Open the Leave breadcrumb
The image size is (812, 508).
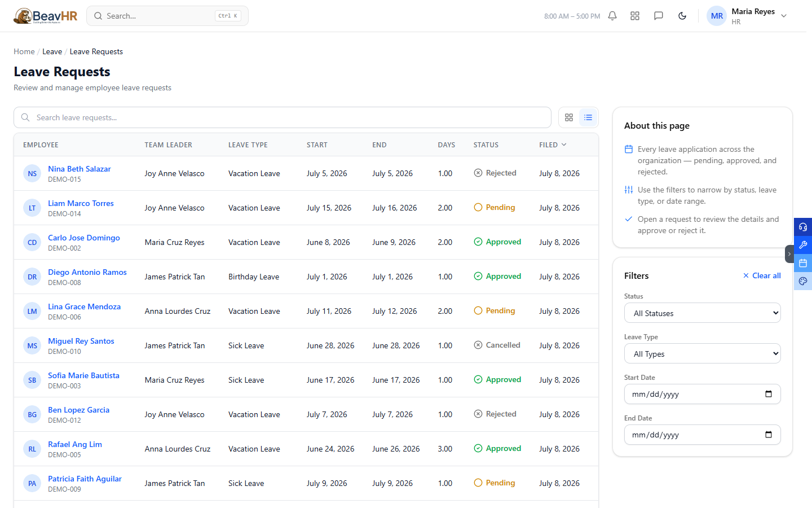click(52, 51)
